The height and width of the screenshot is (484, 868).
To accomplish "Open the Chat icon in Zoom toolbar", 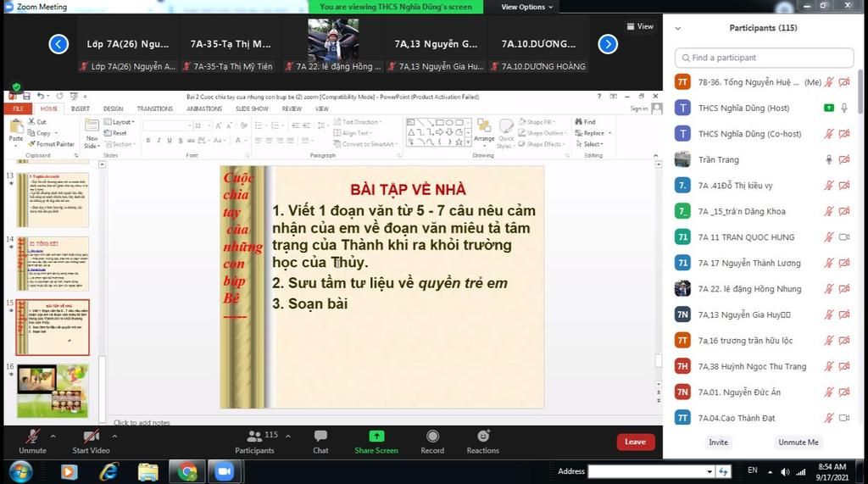I will point(320,436).
